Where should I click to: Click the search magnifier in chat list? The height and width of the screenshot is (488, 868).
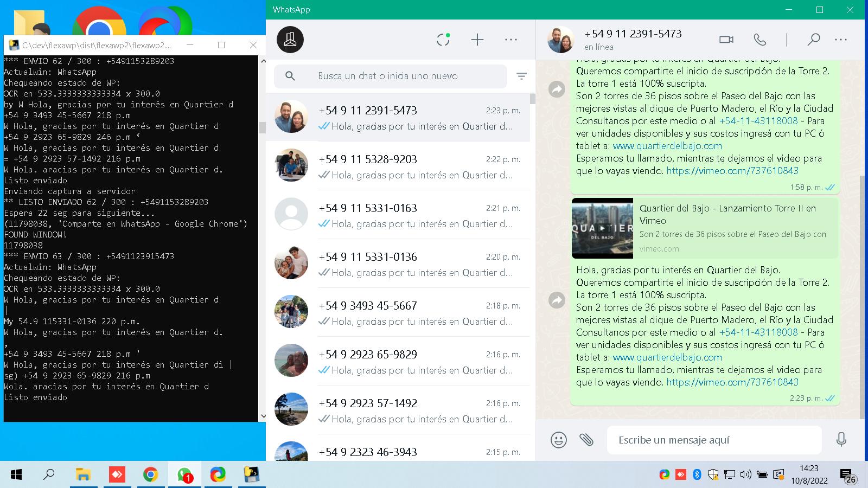pyautogui.click(x=290, y=76)
